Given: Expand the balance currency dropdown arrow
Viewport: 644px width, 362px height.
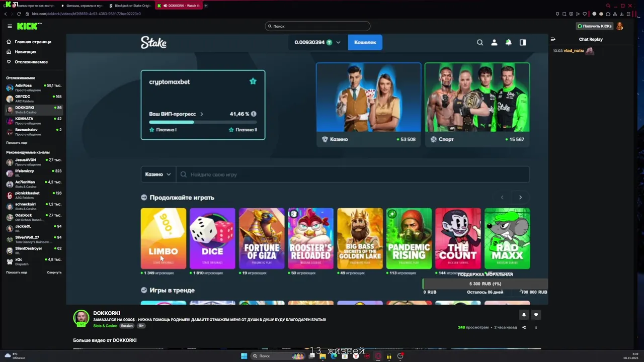Looking at the screenshot, I should [338, 42].
